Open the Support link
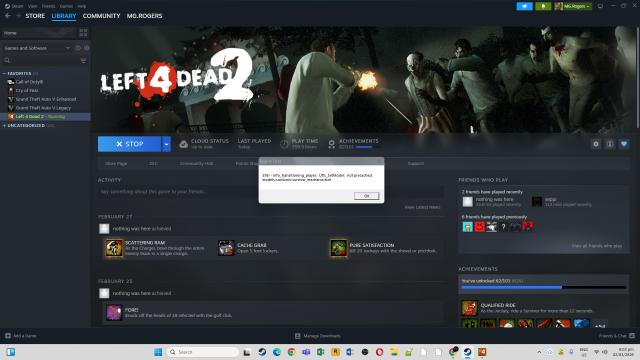The image size is (640, 360). coord(416,164)
